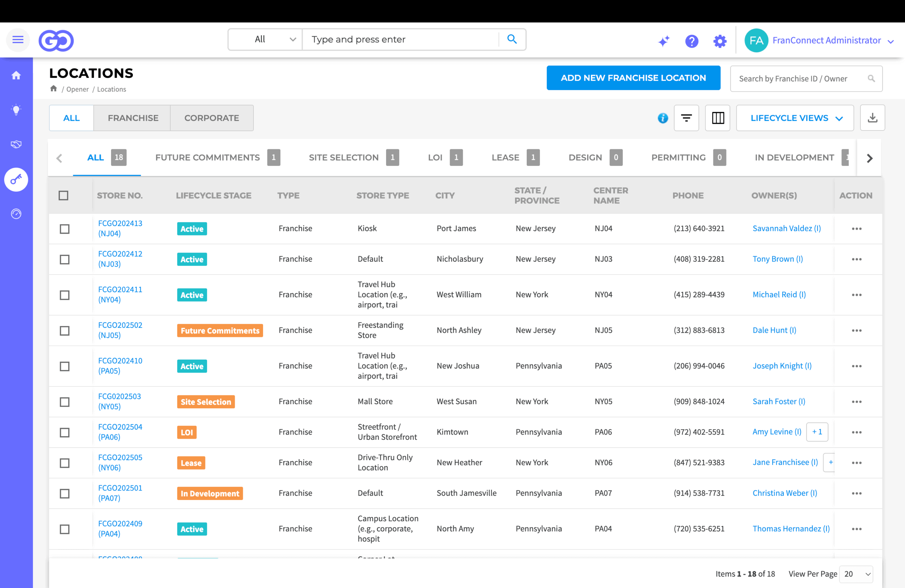Screen dimensions: 905x588
Task: Click the breadcrumb home icon
Action: pos(54,88)
